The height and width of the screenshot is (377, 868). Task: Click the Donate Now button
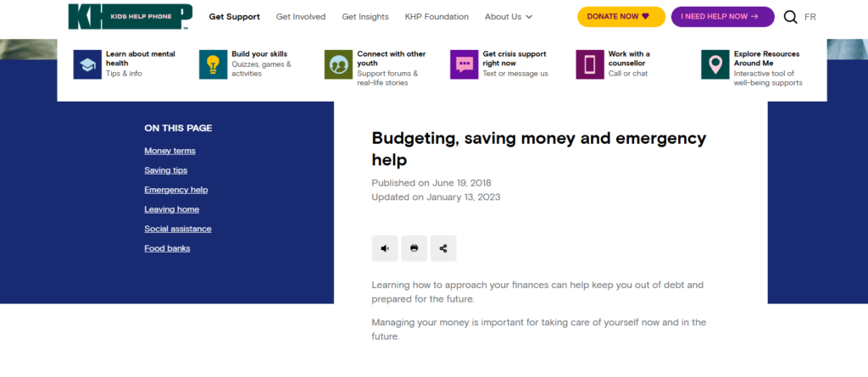tap(621, 17)
